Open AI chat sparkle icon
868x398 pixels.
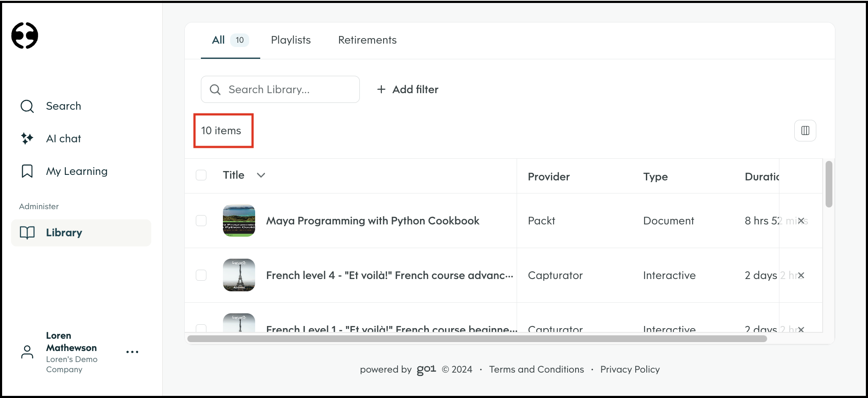point(27,138)
